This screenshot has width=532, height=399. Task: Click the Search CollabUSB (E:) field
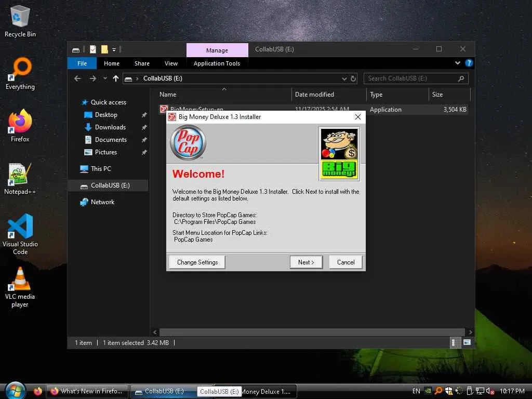(x=416, y=79)
